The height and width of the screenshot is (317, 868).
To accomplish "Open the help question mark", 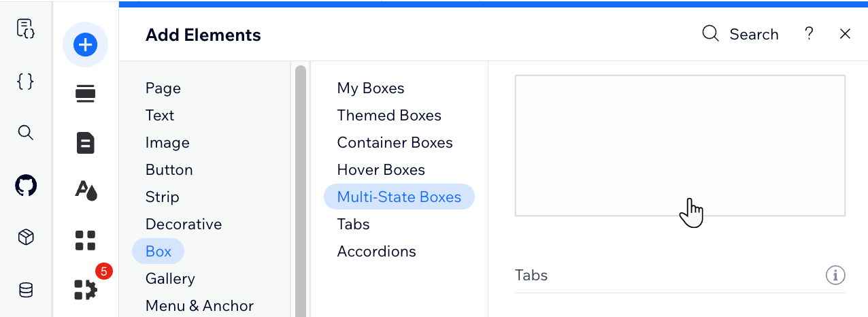I will click(x=809, y=33).
